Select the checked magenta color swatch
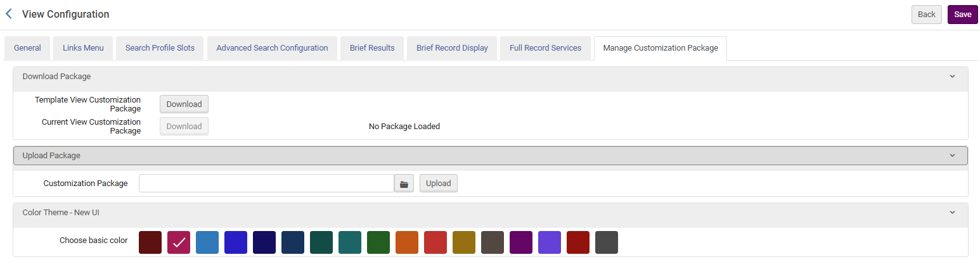The image size is (980, 269). (179, 242)
